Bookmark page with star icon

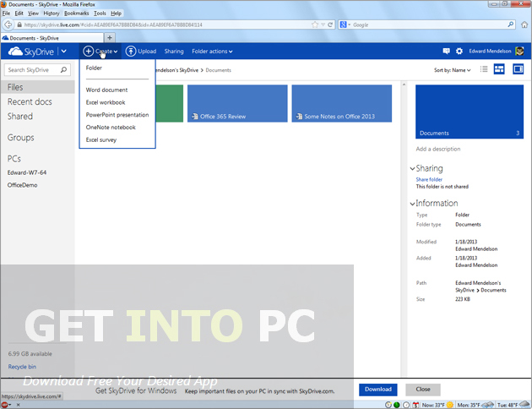315,25
